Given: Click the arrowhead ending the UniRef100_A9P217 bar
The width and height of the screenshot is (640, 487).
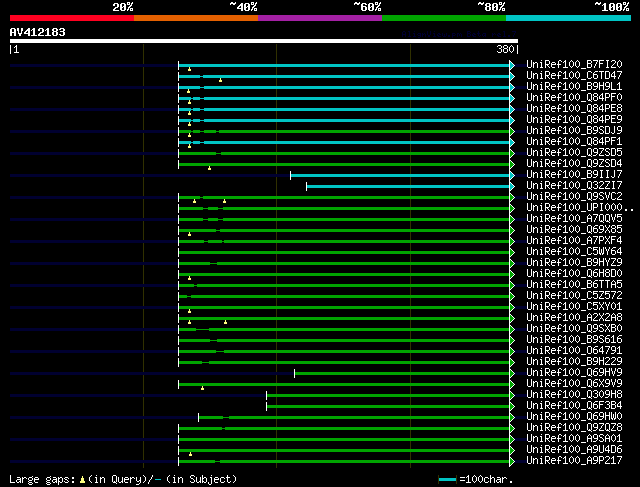Looking at the screenshot, I should (x=512, y=462).
